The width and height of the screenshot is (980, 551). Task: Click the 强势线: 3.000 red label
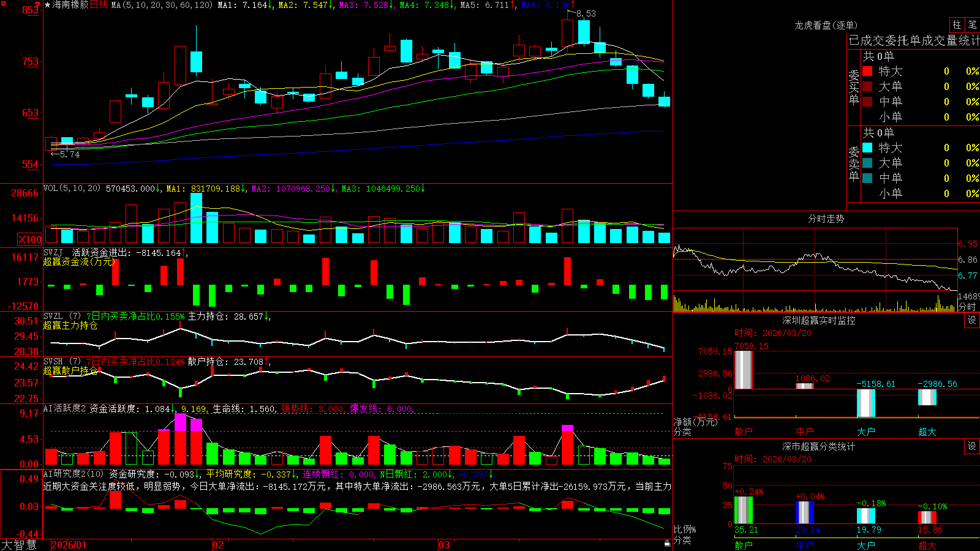coord(312,408)
